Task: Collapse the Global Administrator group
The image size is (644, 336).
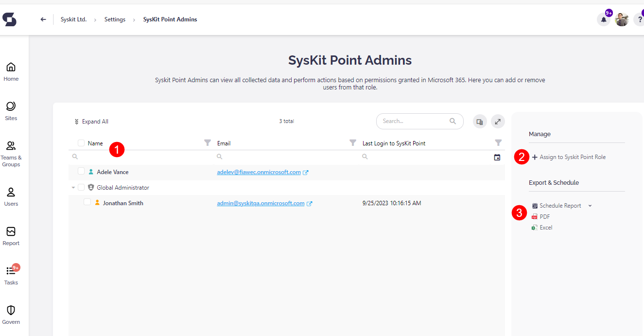Action: point(74,187)
